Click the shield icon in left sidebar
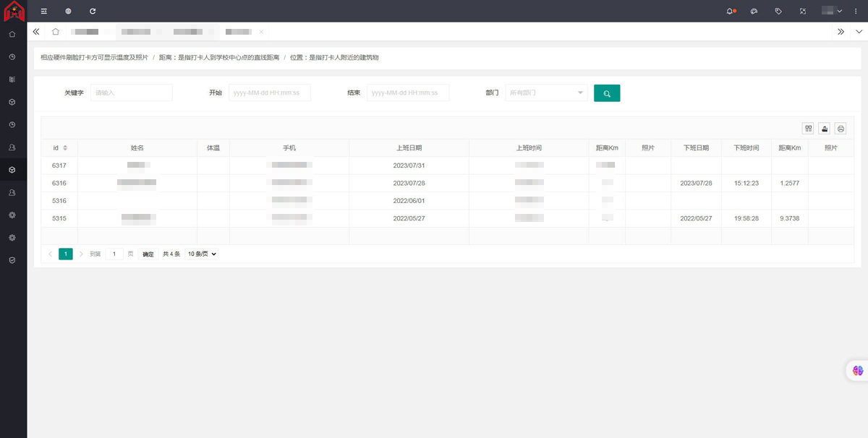Viewport: 868px width, 438px height. tap(12, 259)
